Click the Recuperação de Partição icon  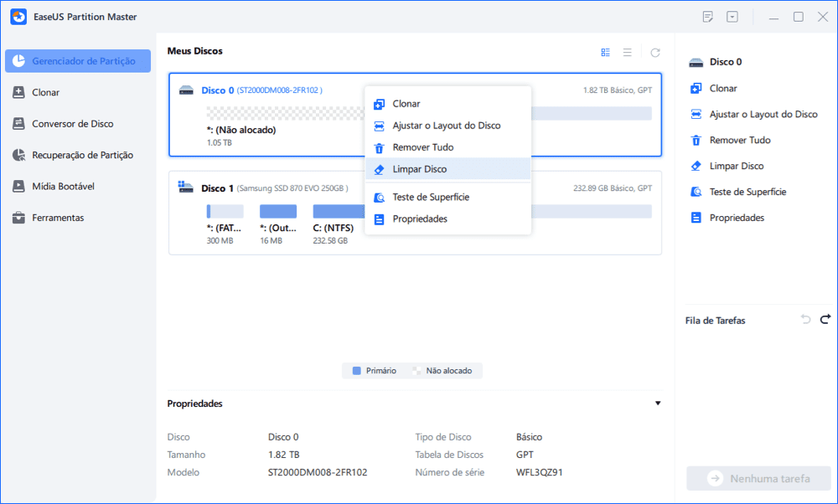[18, 155]
